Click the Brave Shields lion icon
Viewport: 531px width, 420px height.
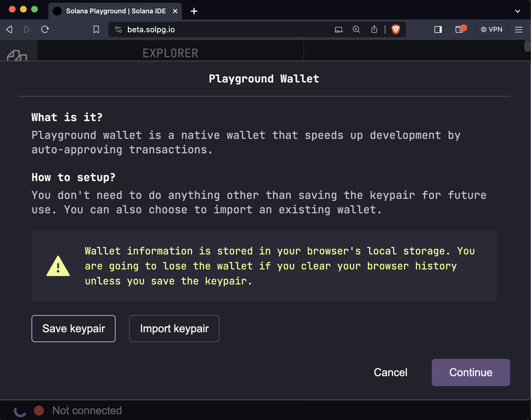tap(396, 29)
